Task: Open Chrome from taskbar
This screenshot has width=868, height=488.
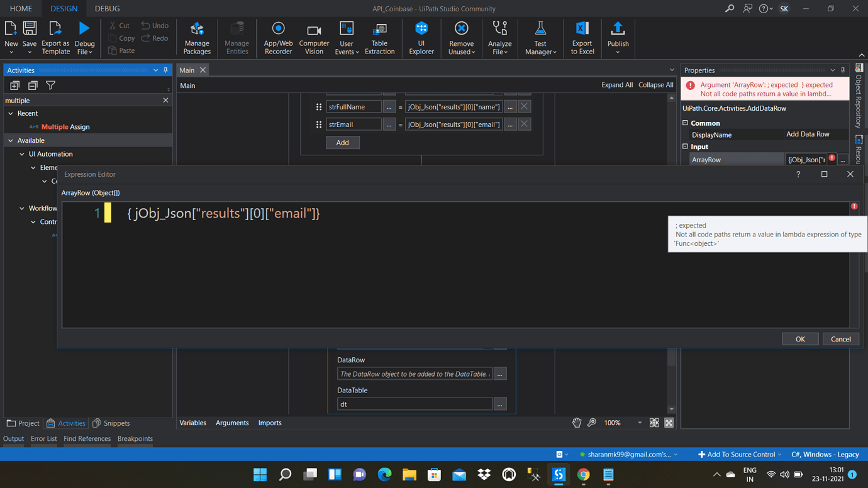Action: coord(584,475)
